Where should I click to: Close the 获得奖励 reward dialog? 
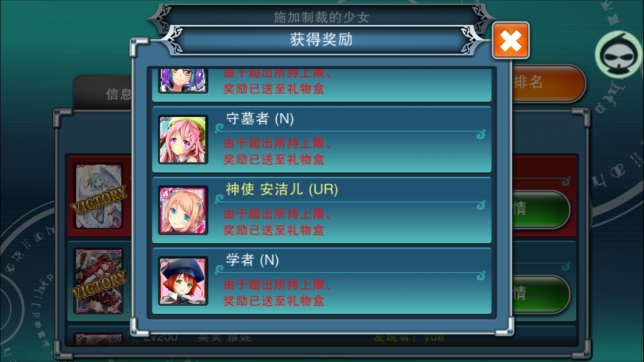(x=511, y=40)
